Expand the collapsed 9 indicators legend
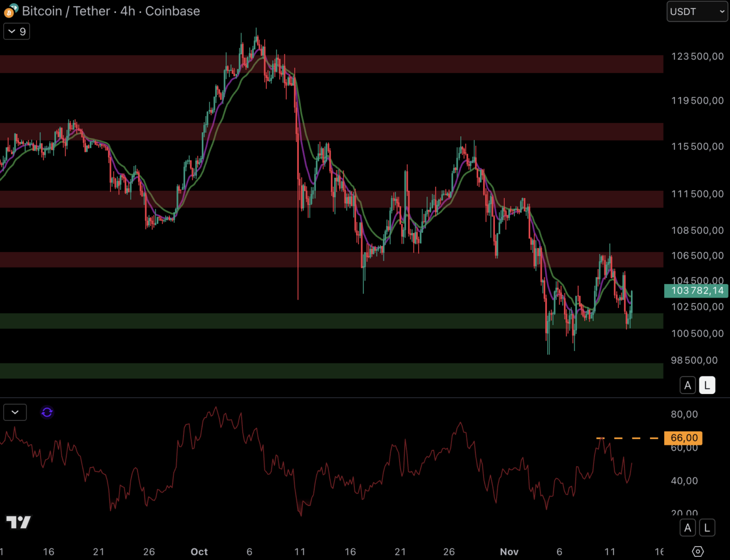 [17, 32]
